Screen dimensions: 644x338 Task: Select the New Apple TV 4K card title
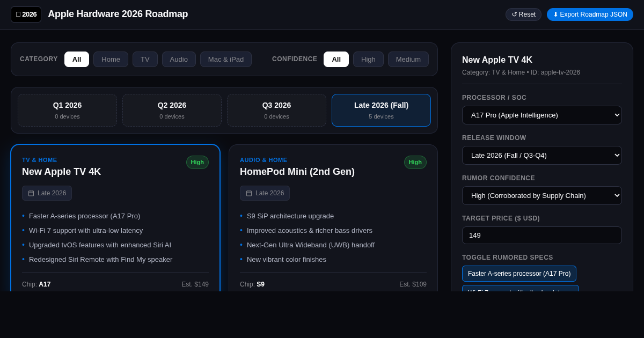click(61, 172)
